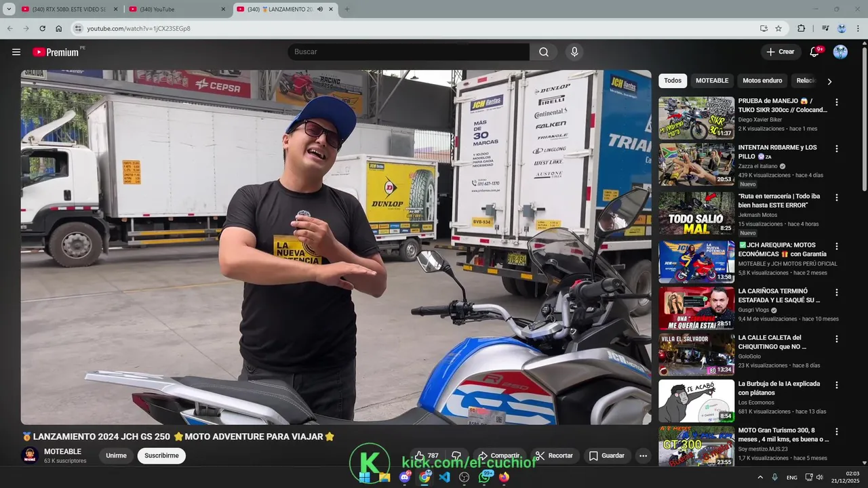The image size is (868, 488).
Task: Like the video with 787 likes
Action: pyautogui.click(x=427, y=455)
